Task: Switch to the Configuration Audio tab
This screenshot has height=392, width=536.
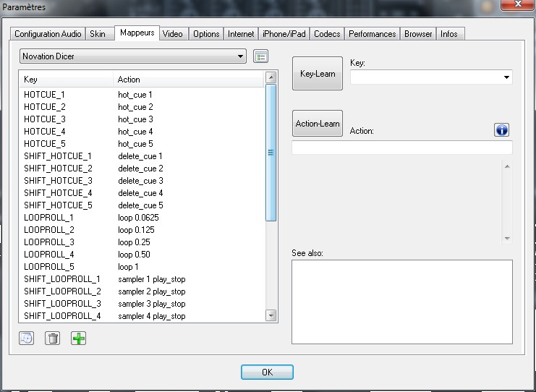Action: [x=48, y=34]
